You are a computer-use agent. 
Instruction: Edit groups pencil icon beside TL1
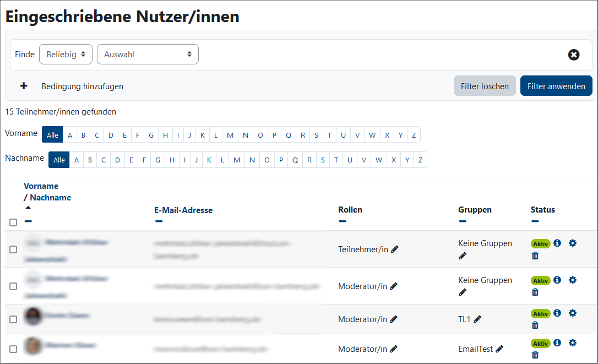pos(477,319)
